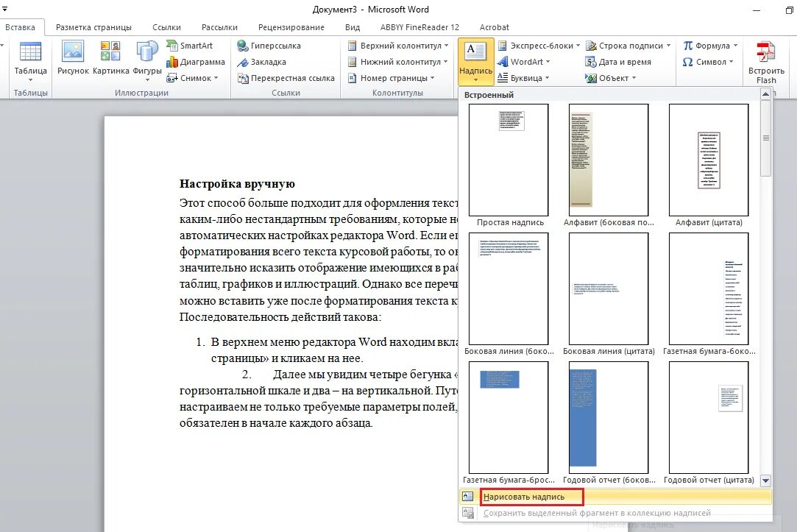Open Номер страницы page number menu
This screenshot has width=797, height=532.
[x=391, y=78]
